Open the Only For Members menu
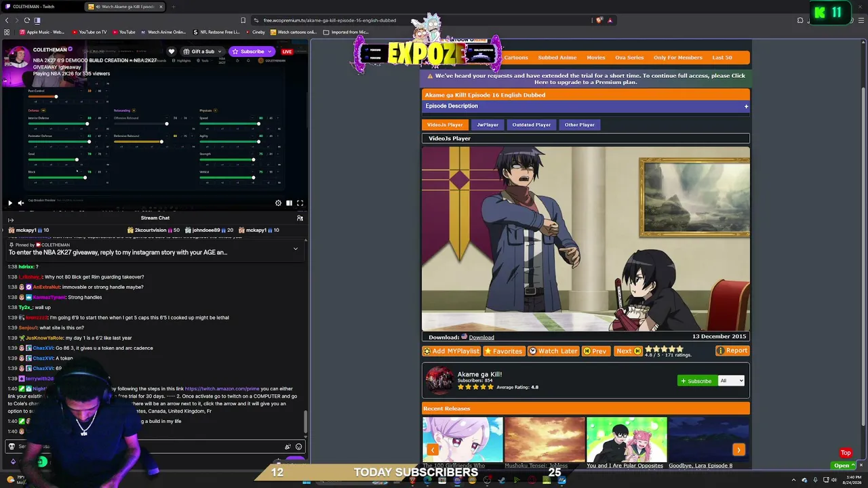 [678, 58]
